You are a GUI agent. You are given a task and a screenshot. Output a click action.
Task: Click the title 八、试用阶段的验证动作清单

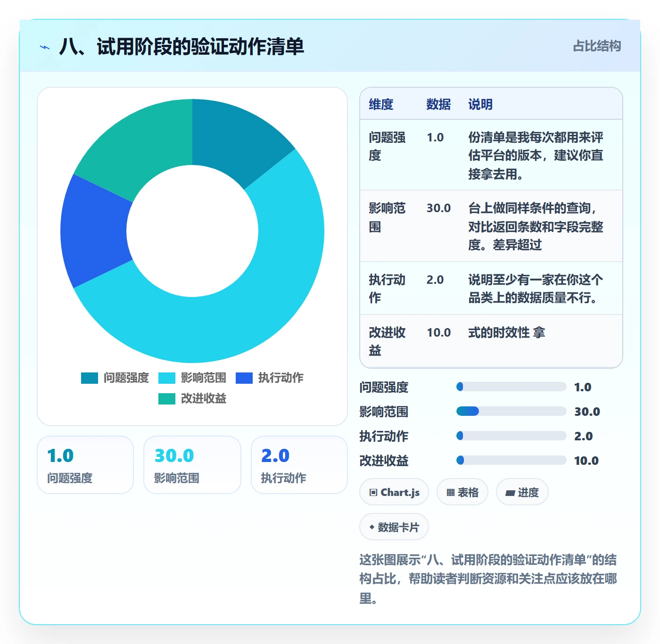(x=181, y=47)
